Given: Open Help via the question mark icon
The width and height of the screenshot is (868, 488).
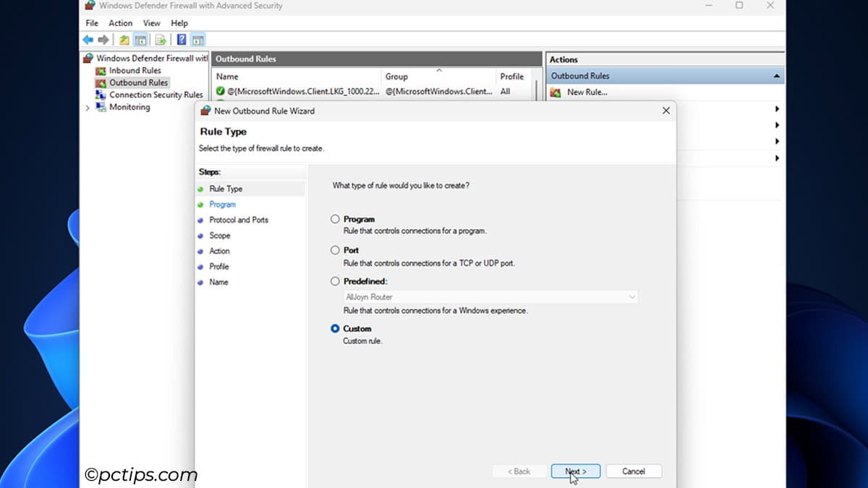Looking at the screenshot, I should pos(182,40).
